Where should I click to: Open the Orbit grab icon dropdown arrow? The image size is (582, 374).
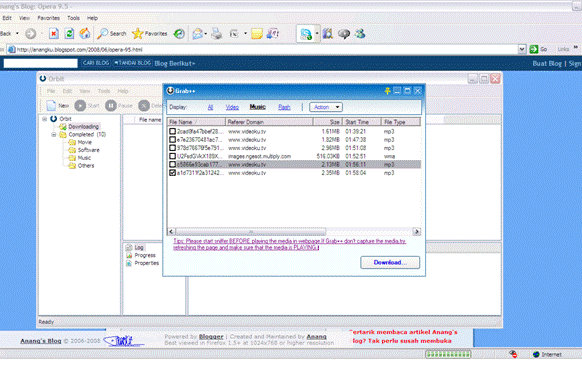click(317, 34)
